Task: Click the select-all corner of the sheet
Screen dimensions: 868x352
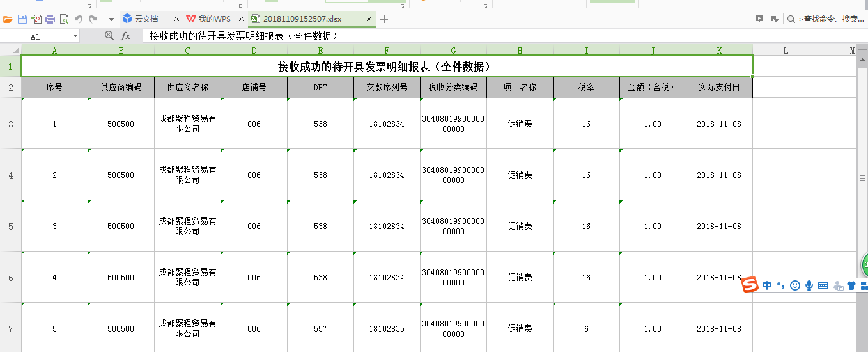Action: pos(10,50)
